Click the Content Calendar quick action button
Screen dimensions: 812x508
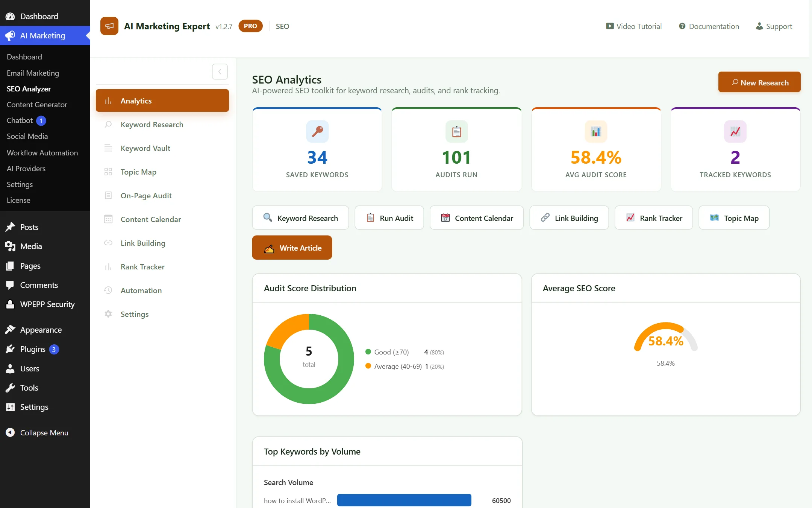click(477, 217)
